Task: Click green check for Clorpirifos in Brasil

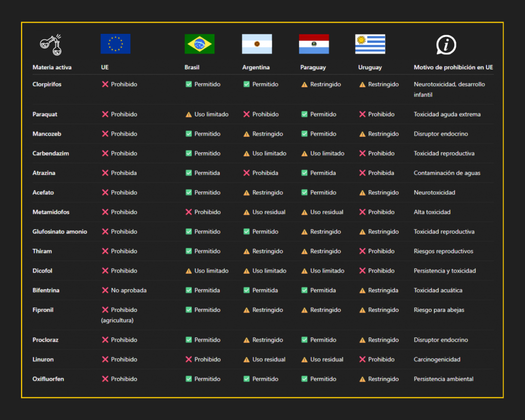Action: point(189,84)
